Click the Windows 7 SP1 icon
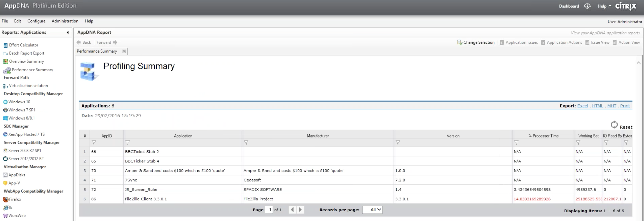Image resolution: width=644 pixels, height=221 pixels. pos(5,110)
